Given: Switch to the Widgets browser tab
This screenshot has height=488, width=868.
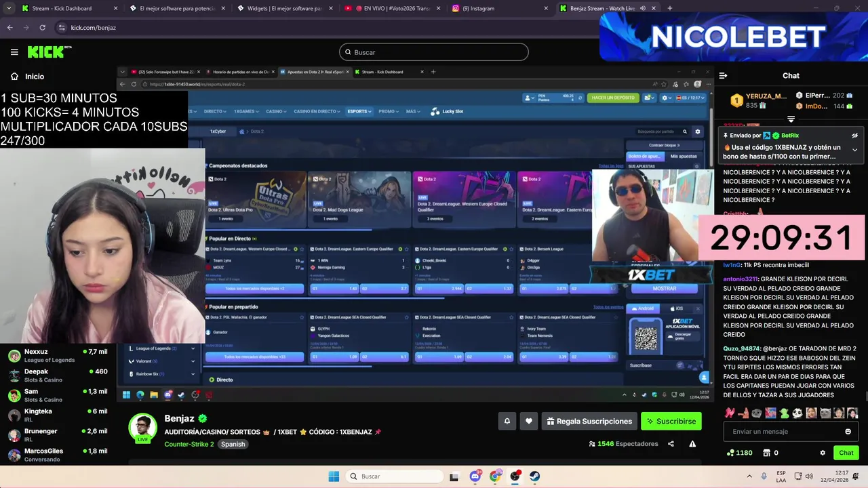Looking at the screenshot, I should [x=285, y=9].
